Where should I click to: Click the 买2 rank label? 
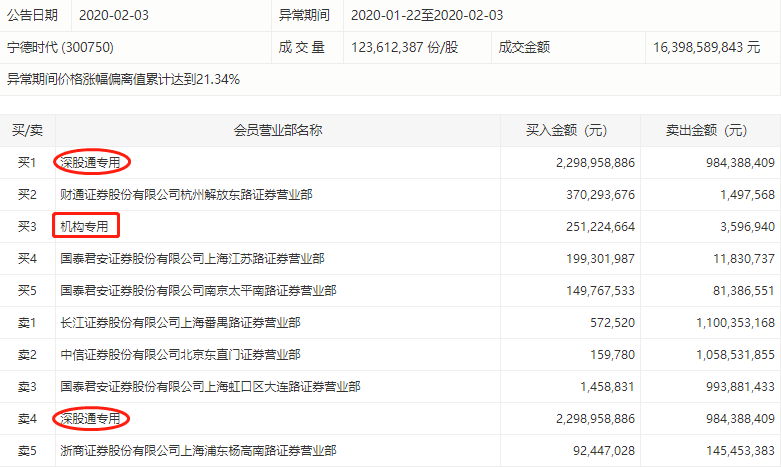pyautogui.click(x=27, y=195)
